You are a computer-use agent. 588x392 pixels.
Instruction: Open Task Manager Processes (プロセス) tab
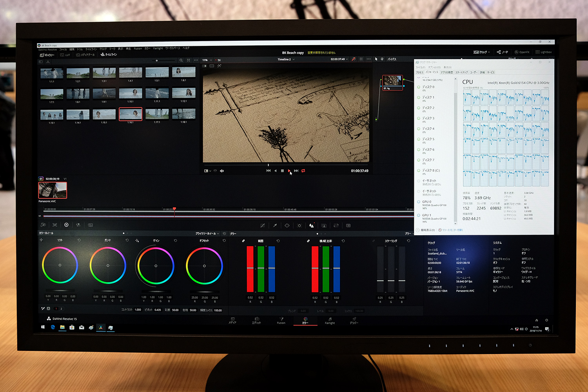tap(419, 73)
